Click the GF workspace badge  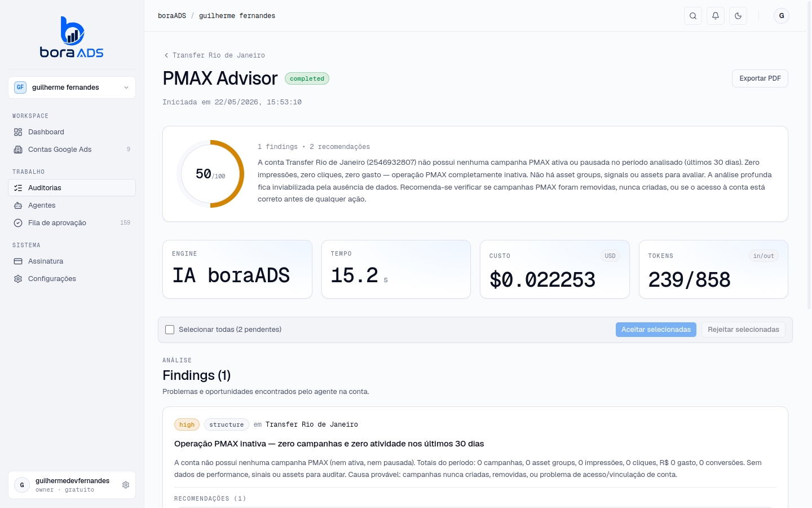click(20, 87)
